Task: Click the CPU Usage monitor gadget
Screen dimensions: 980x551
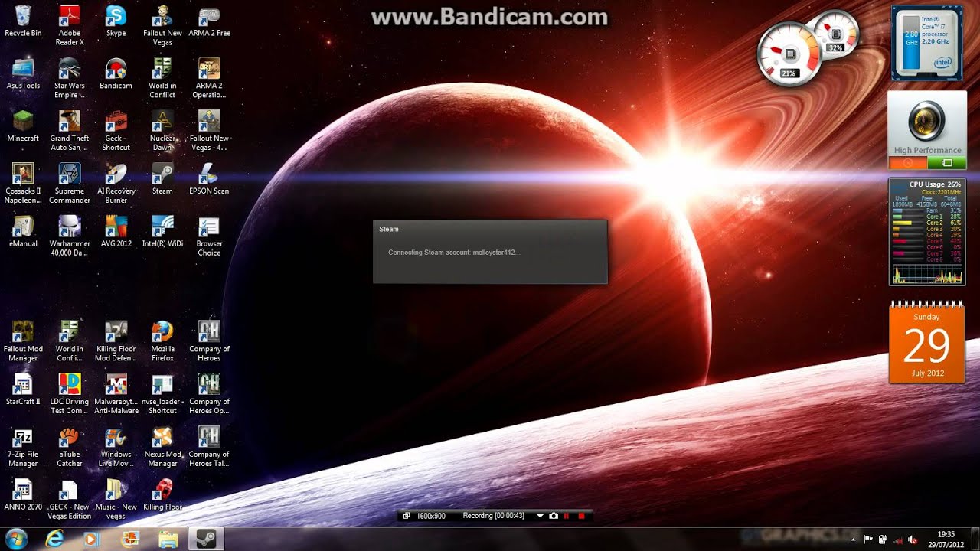Action: click(927, 232)
